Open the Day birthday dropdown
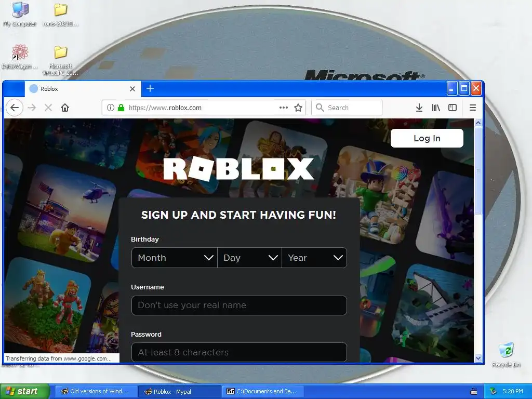Image resolution: width=532 pixels, height=399 pixels. coord(250,258)
